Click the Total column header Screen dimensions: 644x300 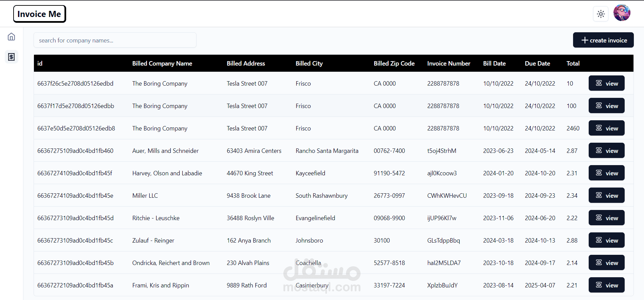coord(573,64)
